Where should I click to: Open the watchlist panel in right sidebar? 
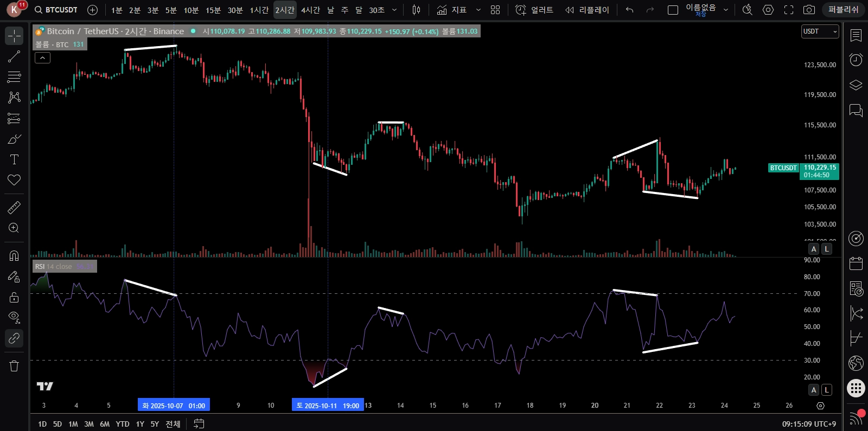856,36
